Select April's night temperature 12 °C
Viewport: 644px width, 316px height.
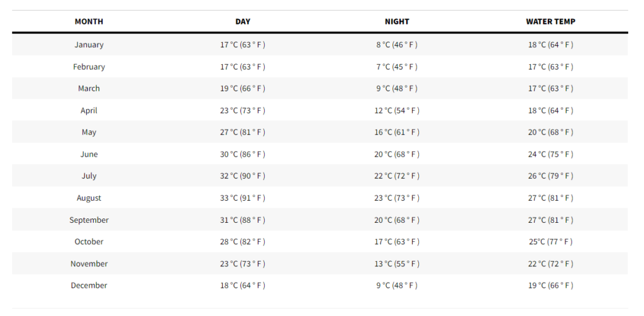point(397,111)
